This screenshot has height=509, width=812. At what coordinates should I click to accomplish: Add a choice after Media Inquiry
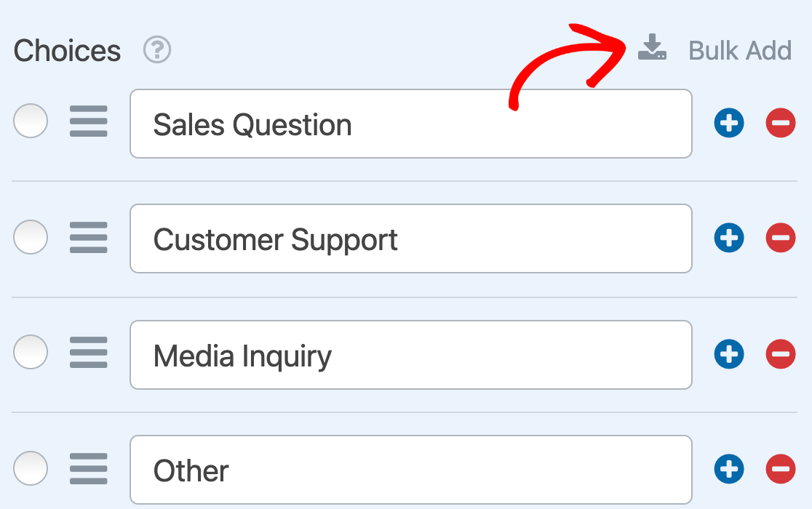(x=729, y=354)
